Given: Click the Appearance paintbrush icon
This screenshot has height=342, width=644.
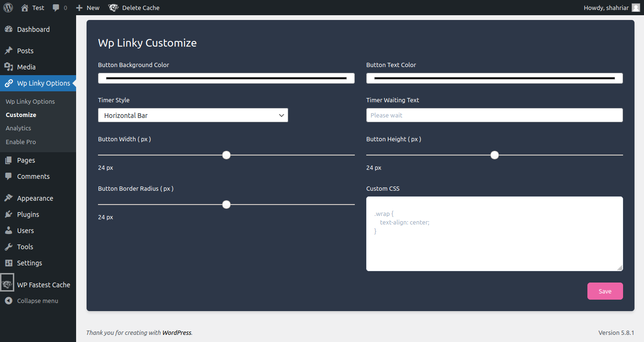Looking at the screenshot, I should [x=9, y=198].
